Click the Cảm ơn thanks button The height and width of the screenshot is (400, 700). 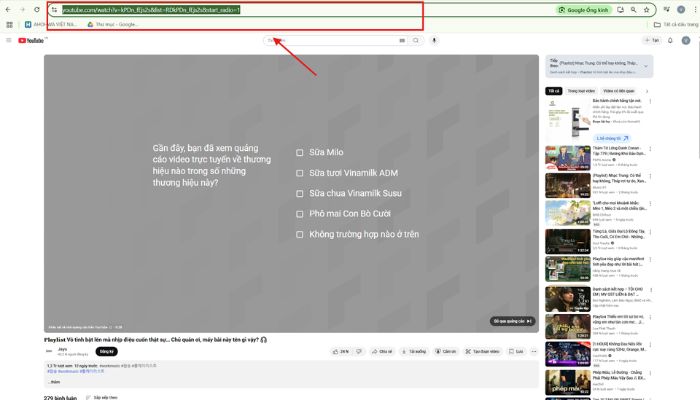[446, 352]
